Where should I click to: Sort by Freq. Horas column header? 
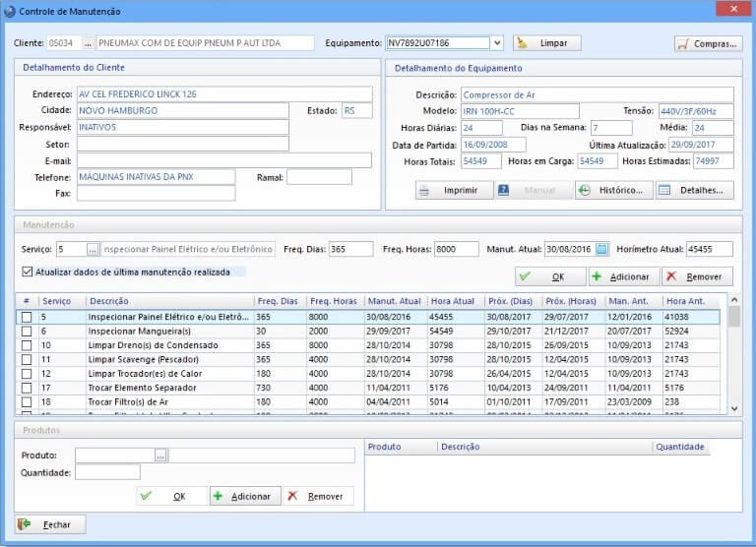[x=333, y=300]
